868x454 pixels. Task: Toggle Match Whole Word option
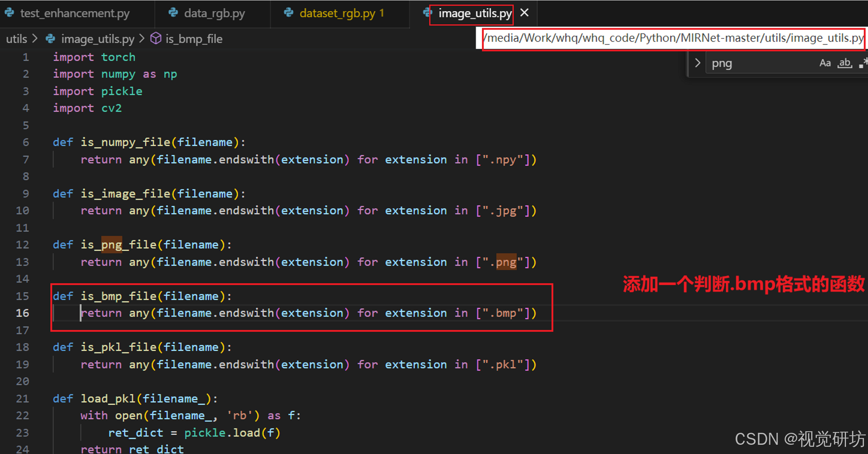(845, 63)
